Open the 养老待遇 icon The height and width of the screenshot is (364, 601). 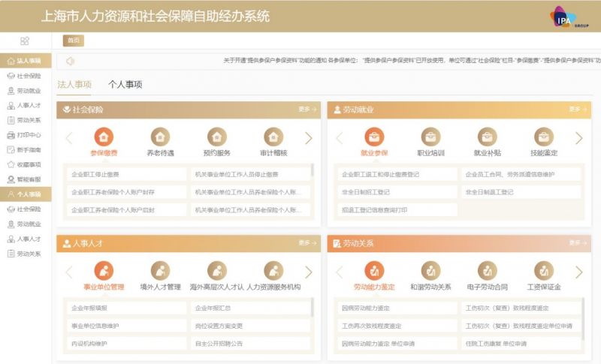(160, 137)
